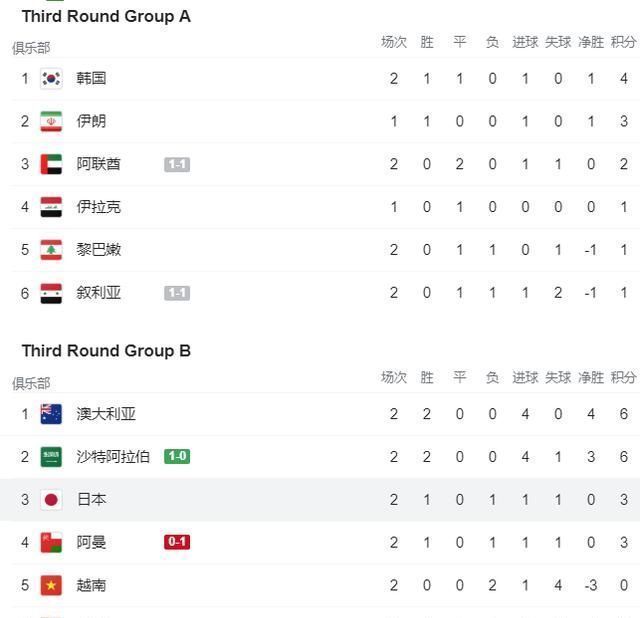
Task: Open team 澳大利亚 in Group B
Action: tap(106, 414)
